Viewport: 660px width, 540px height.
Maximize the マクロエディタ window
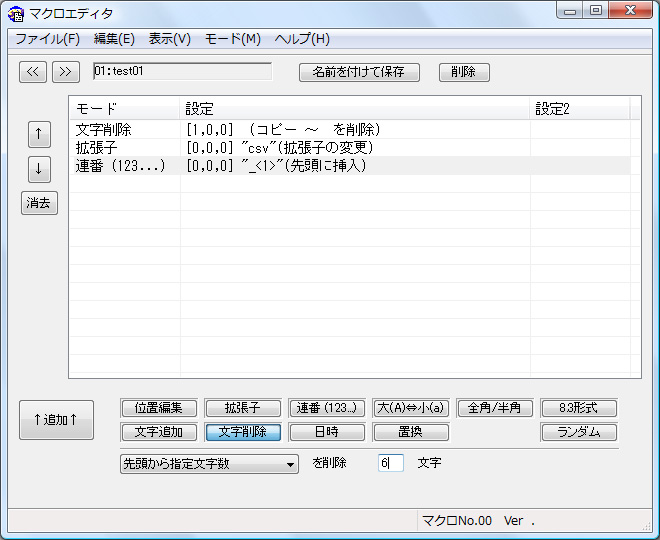(595, 11)
